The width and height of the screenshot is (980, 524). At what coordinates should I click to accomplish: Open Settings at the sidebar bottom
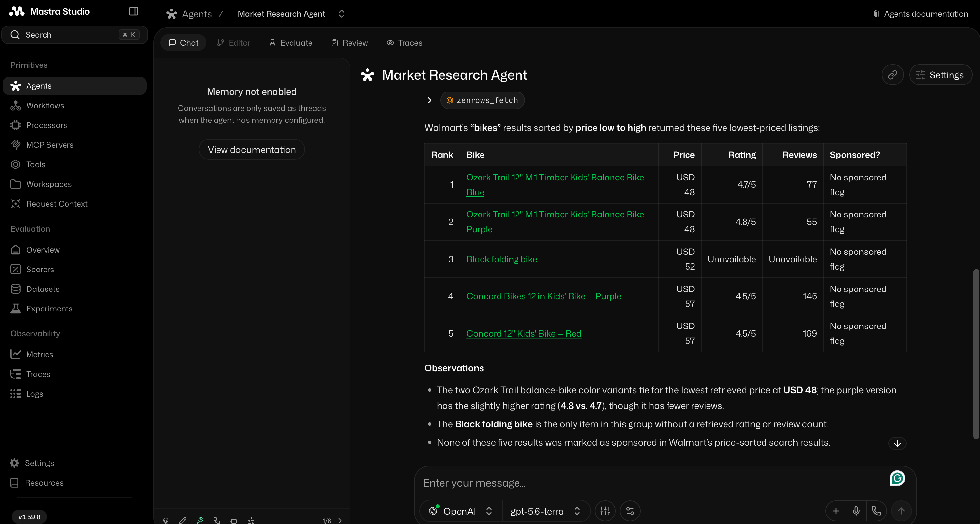point(75,463)
